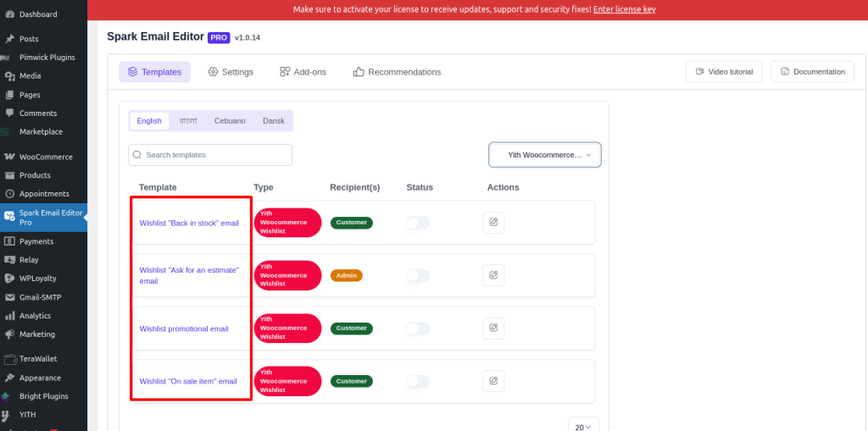Click the PRO badge next to Spark Email Editor
The height and width of the screenshot is (431, 868).
pos(219,37)
